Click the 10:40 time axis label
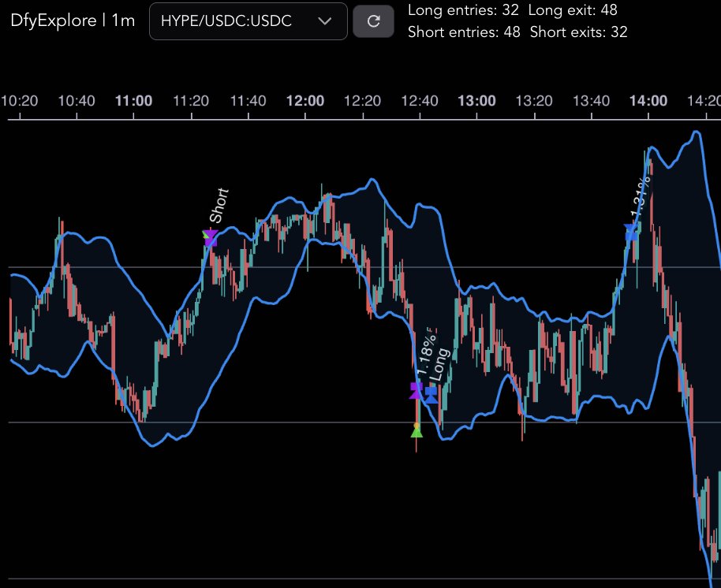721x588 pixels. click(77, 101)
